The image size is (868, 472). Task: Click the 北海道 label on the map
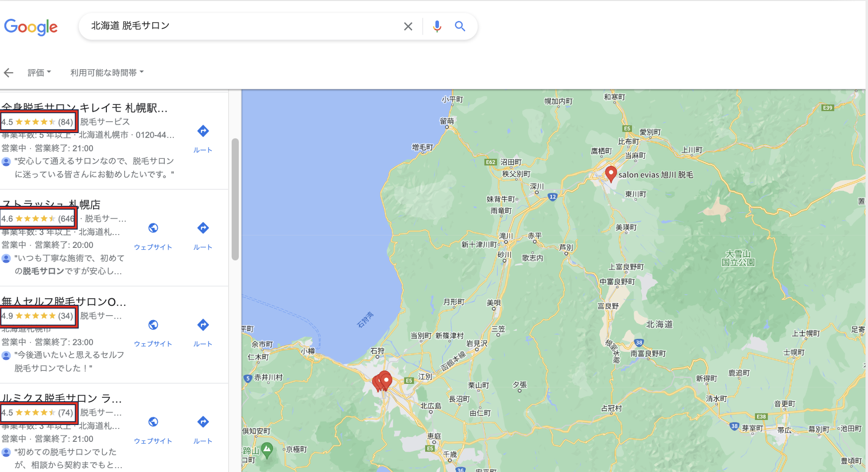[660, 324]
